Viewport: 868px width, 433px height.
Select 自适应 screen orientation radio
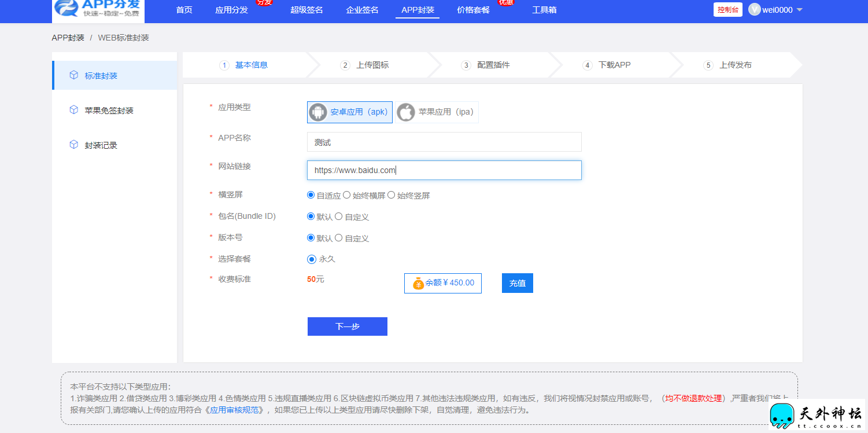click(x=311, y=195)
